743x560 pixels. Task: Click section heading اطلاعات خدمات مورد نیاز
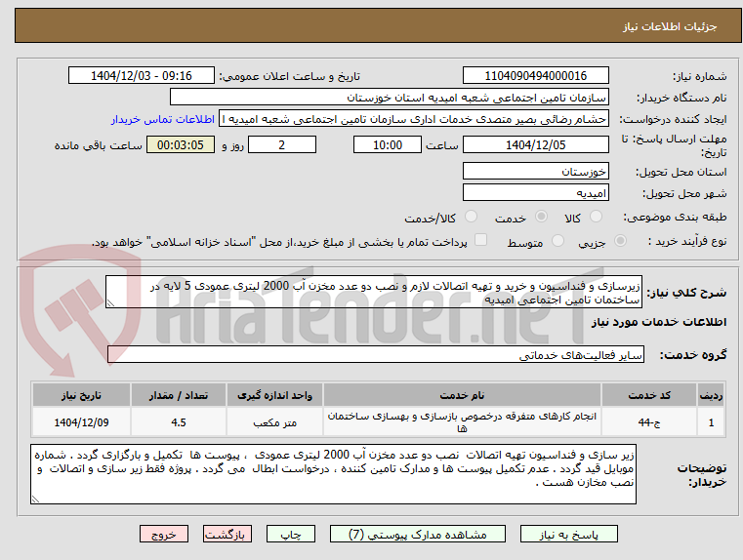click(x=659, y=322)
